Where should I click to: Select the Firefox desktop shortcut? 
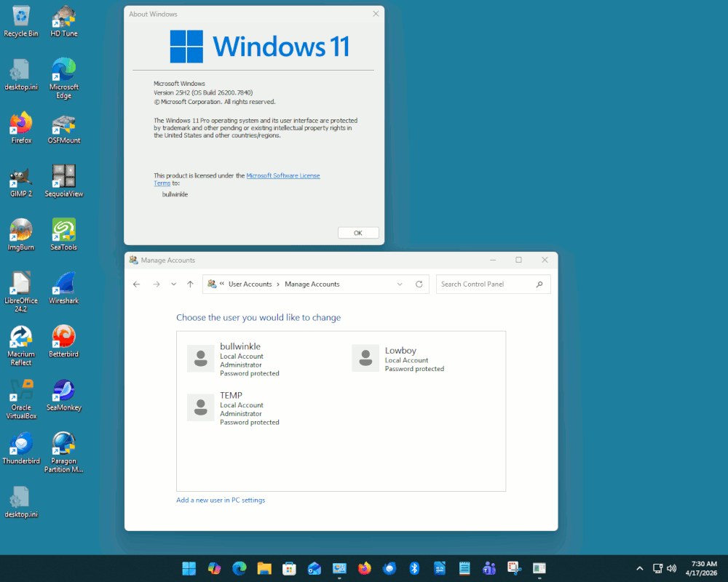21,128
